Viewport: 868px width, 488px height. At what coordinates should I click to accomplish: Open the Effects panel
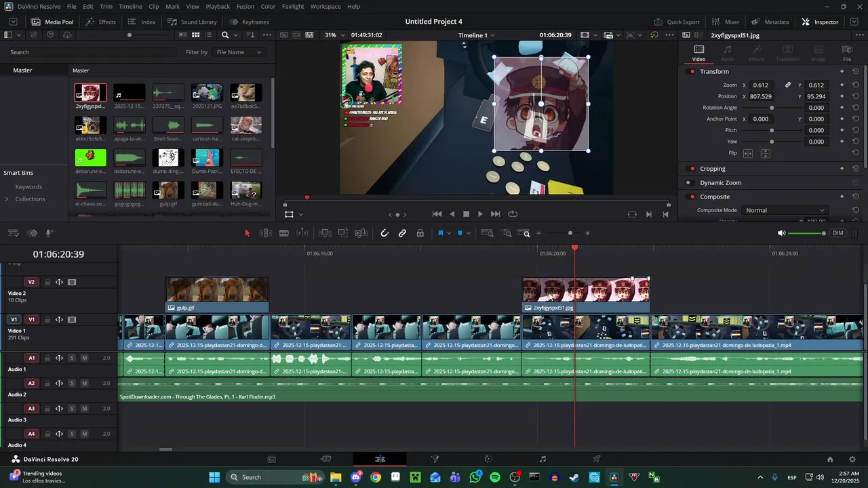pyautogui.click(x=101, y=22)
